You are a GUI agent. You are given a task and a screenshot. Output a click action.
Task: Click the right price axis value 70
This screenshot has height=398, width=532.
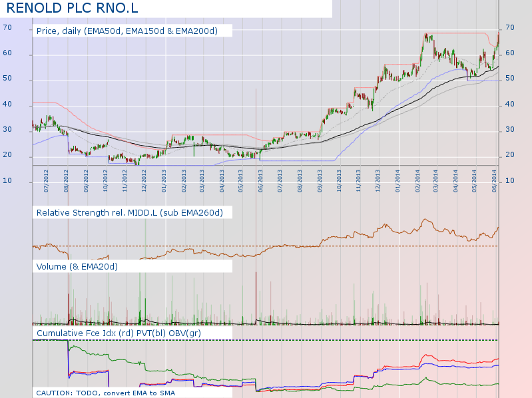[510, 27]
